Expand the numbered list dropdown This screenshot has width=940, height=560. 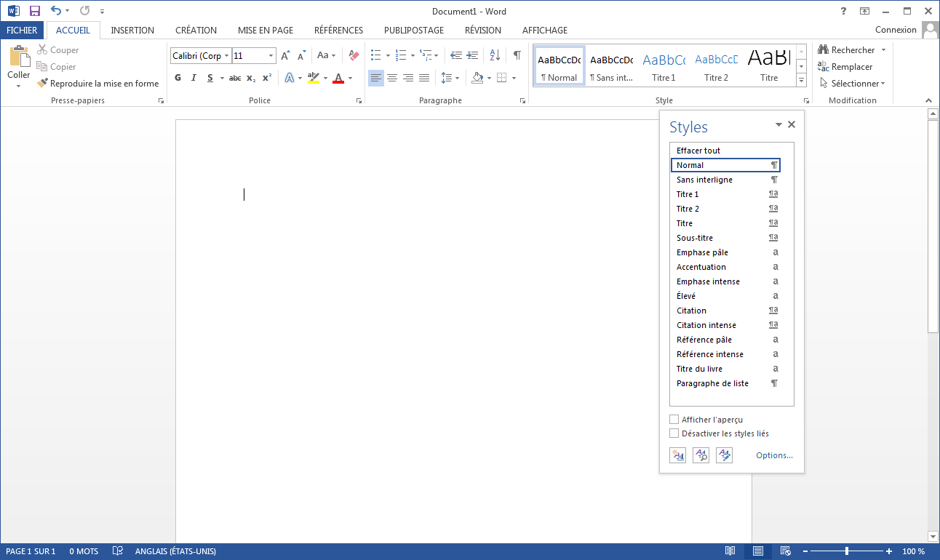point(413,55)
